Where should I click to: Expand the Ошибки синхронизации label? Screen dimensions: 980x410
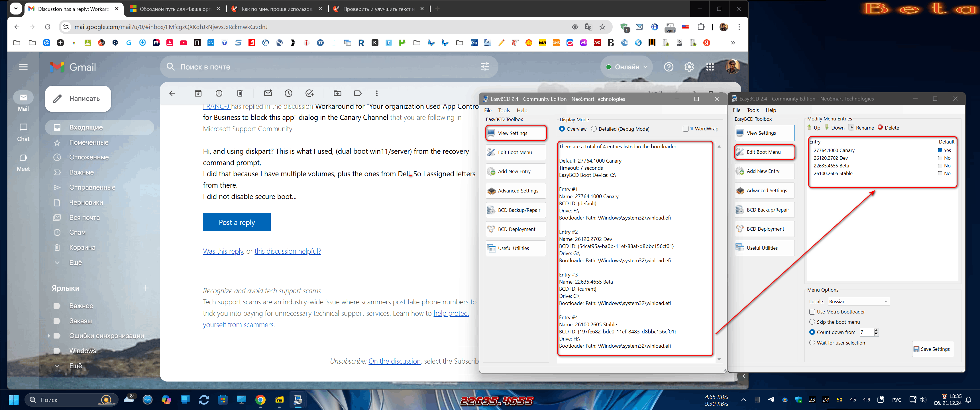point(49,335)
